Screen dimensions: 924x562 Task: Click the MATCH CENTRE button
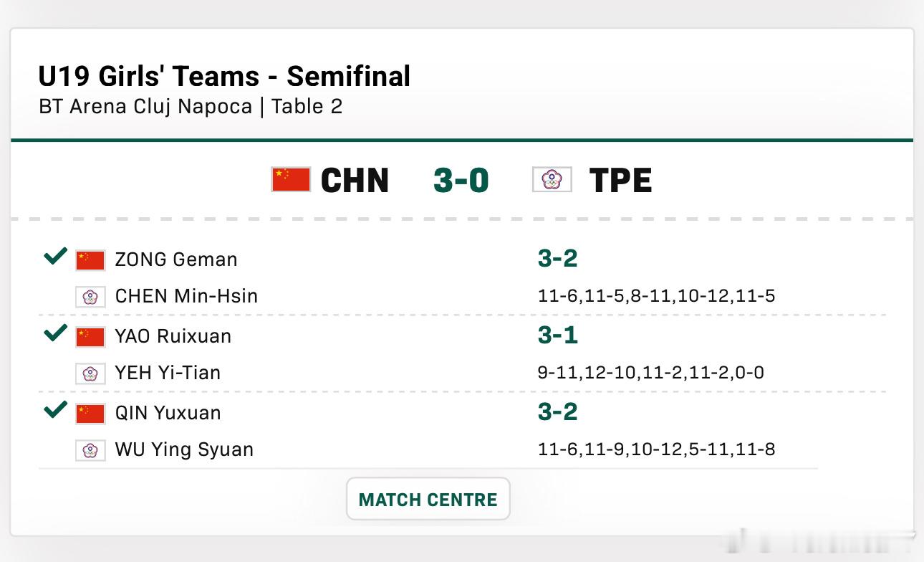pyautogui.click(x=428, y=500)
